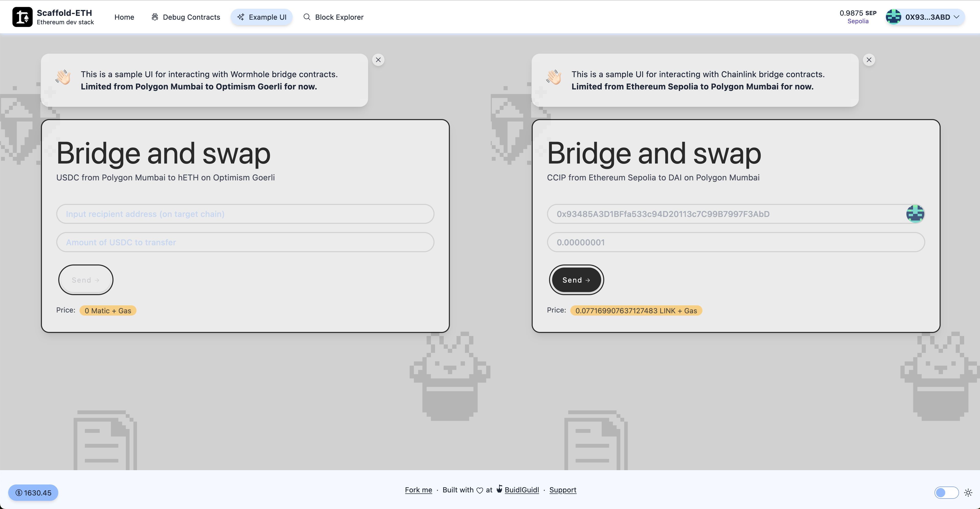980x509 pixels.
Task: Click the CCIP card Bridge and swap heading
Action: pyautogui.click(x=654, y=153)
